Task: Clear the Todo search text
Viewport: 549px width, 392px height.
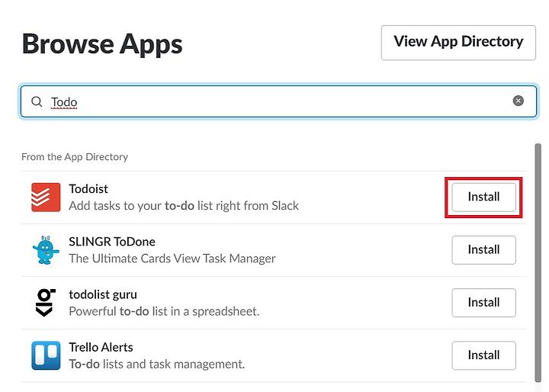Action: click(518, 101)
